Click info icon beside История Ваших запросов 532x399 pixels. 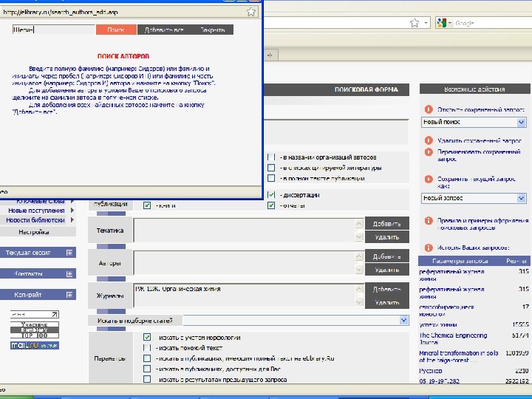[x=429, y=248]
